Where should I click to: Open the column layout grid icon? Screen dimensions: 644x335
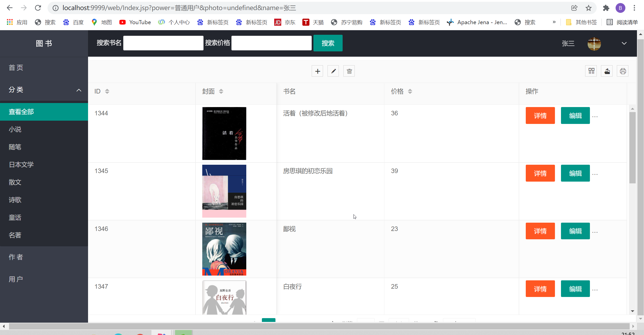pos(591,71)
